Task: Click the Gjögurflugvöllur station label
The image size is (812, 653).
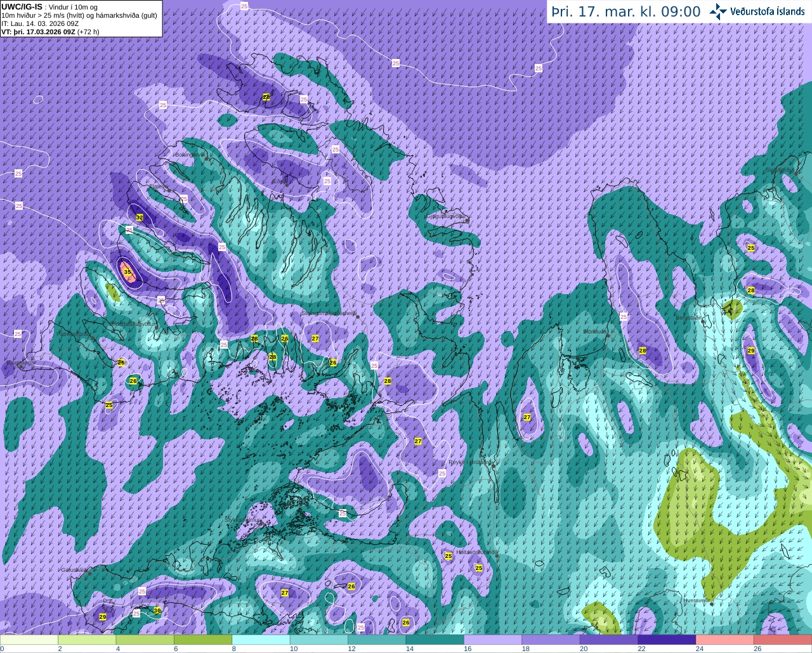Action: tap(447, 216)
